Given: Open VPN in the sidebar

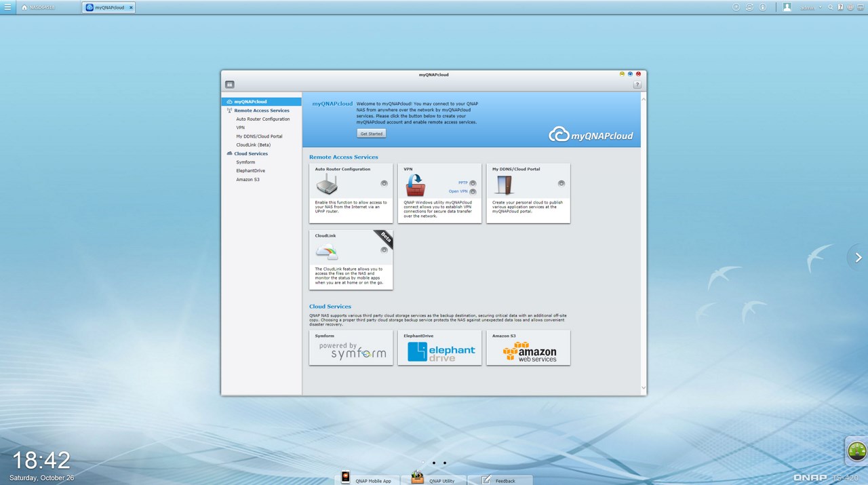Looking at the screenshot, I should point(241,128).
